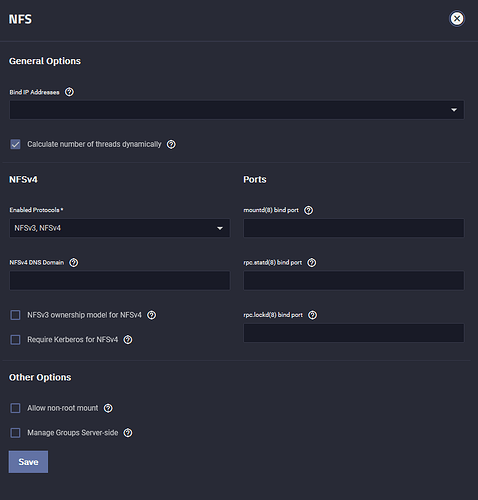Open help for Allow non-root mount
478x500 pixels.
click(x=108, y=408)
